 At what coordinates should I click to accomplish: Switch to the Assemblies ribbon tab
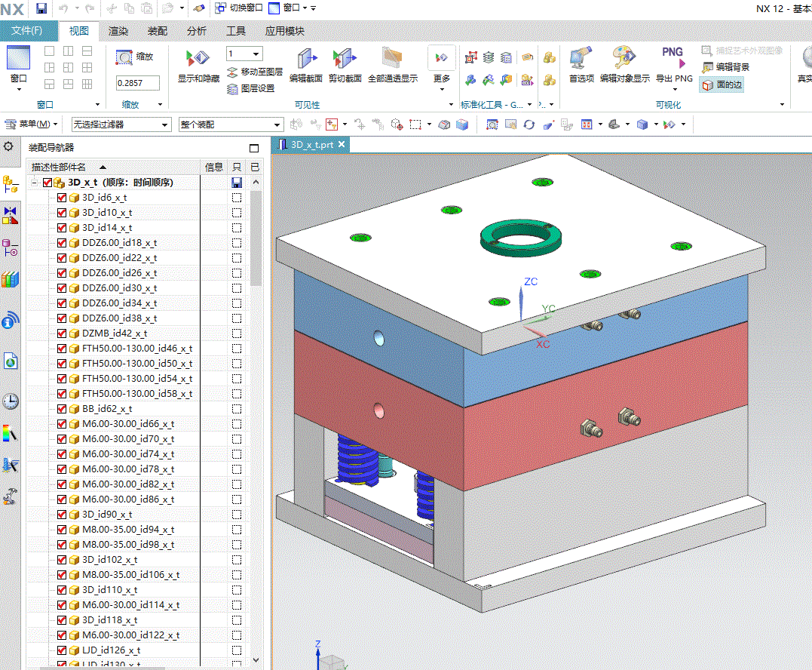point(158,31)
